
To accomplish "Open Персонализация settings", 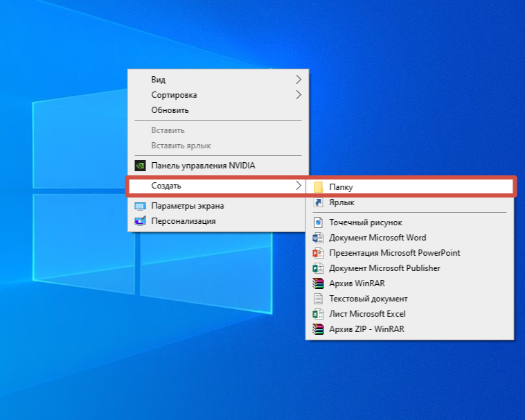I will (x=218, y=221).
